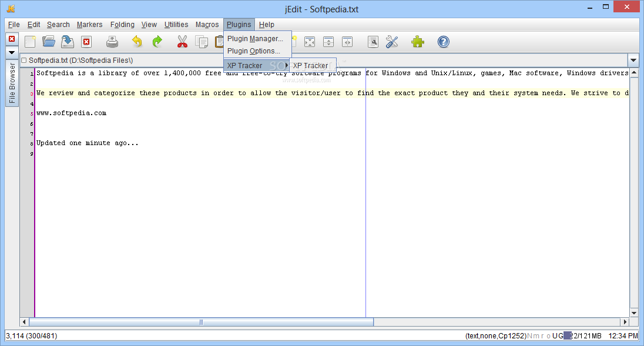Choose Plugin Manager... from Plugins menu
This screenshot has width=644, height=346.
[257, 39]
